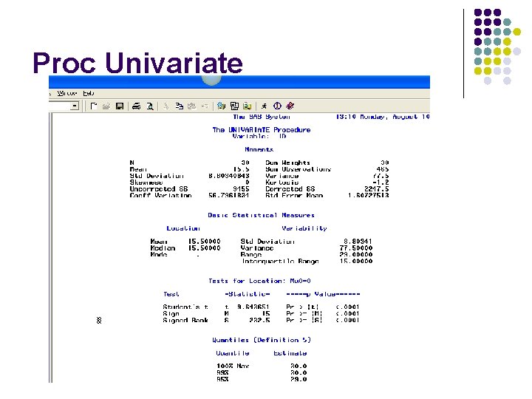Click the 'Basic Statistical Measures' heading
Screen dimensions: 532x399
[262, 215]
